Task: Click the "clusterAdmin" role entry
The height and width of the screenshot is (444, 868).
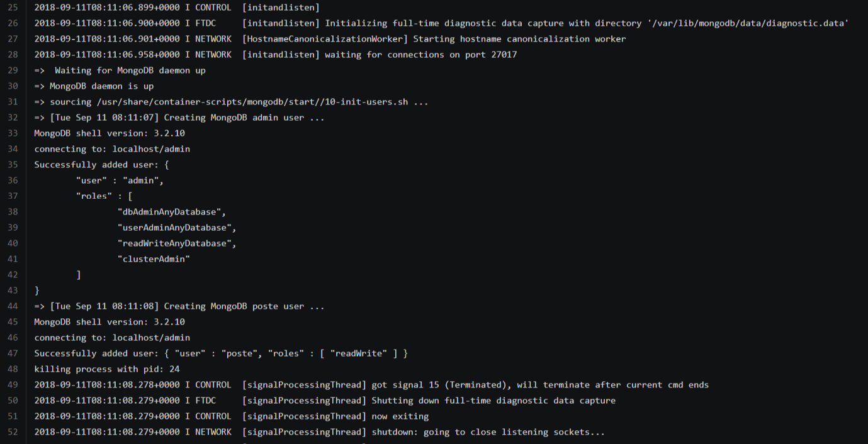Action: pos(154,259)
